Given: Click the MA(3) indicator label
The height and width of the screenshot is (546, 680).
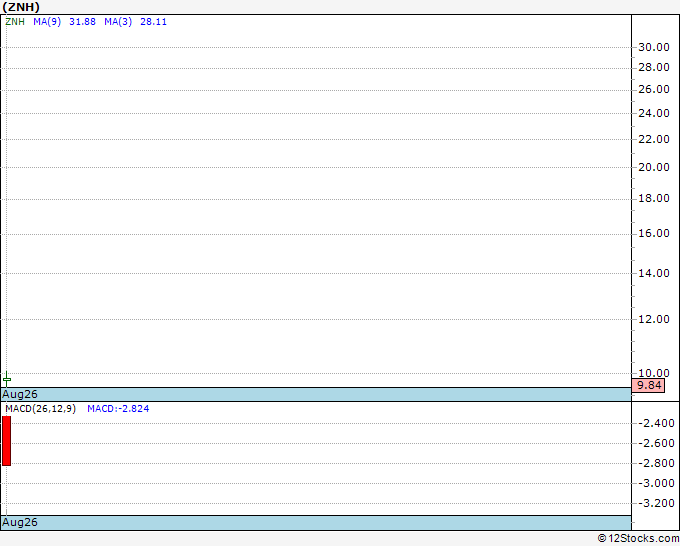Looking at the screenshot, I should [x=118, y=22].
